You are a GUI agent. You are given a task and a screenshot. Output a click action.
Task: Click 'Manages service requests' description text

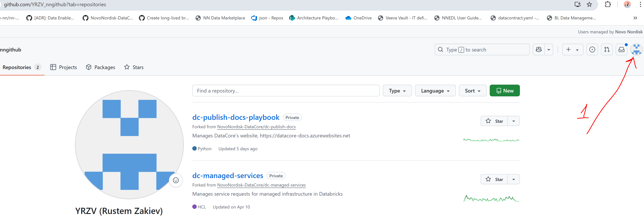click(267, 194)
